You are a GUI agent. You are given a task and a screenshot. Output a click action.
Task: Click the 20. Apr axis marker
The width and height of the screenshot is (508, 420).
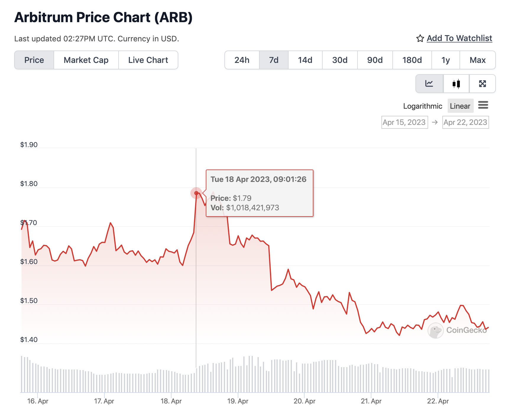tap(304, 401)
